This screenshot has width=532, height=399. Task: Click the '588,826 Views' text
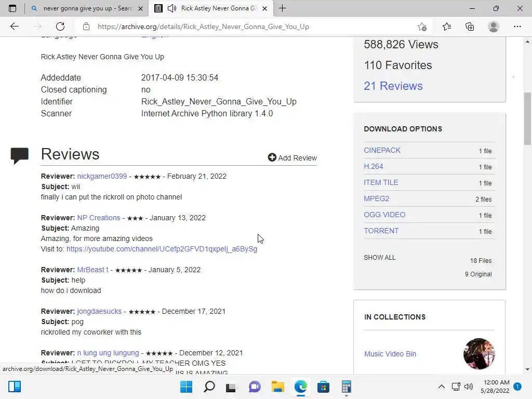(x=401, y=45)
